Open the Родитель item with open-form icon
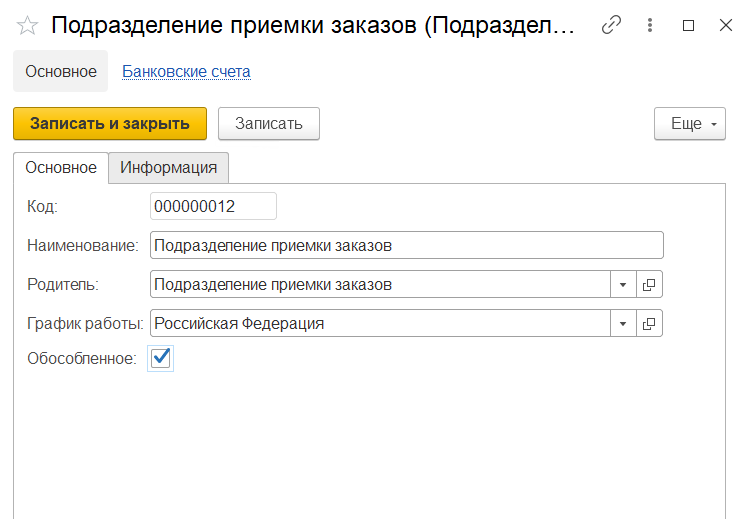This screenshot has width=746, height=519. click(649, 285)
